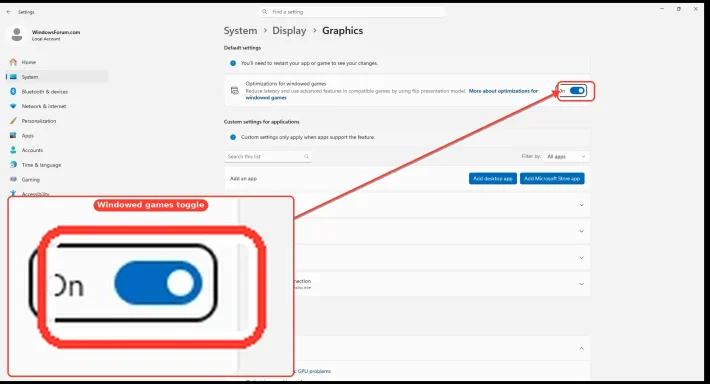Open Home in the sidebar
The height and width of the screenshot is (384, 710).
click(x=29, y=62)
